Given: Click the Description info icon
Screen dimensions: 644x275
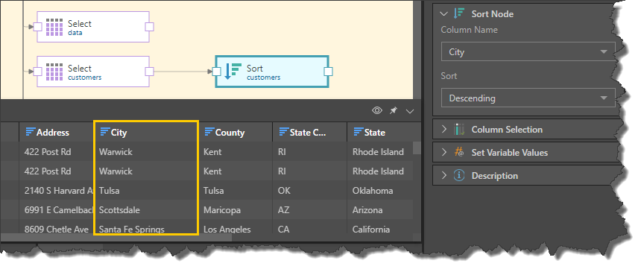Looking at the screenshot, I should pos(459,176).
